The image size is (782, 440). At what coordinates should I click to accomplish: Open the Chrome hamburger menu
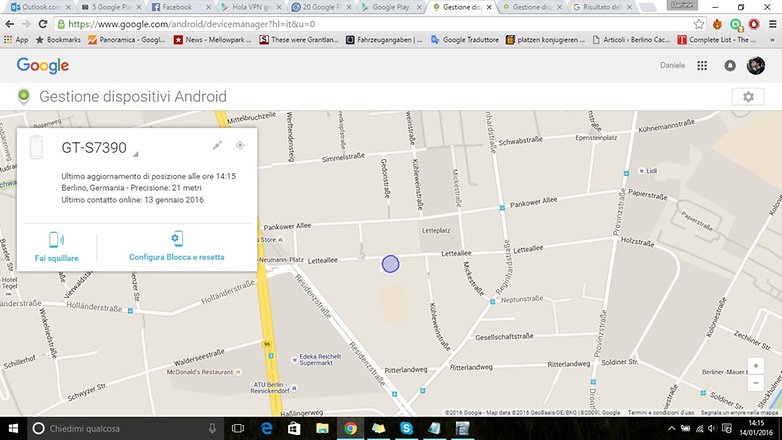tap(772, 24)
